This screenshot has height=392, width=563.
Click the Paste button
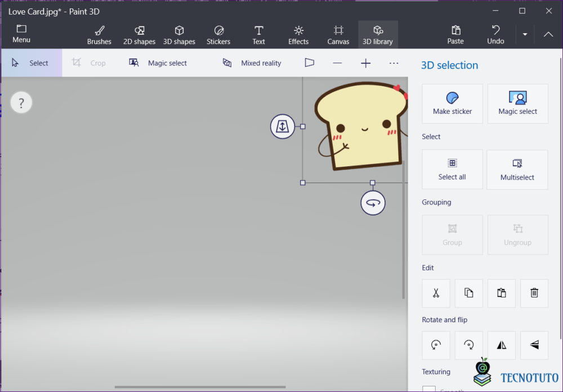coord(455,35)
